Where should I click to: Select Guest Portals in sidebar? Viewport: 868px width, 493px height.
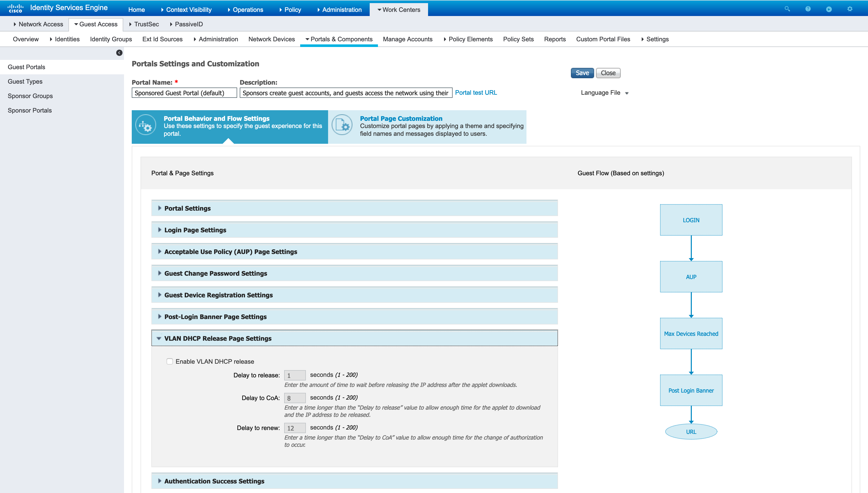point(62,67)
